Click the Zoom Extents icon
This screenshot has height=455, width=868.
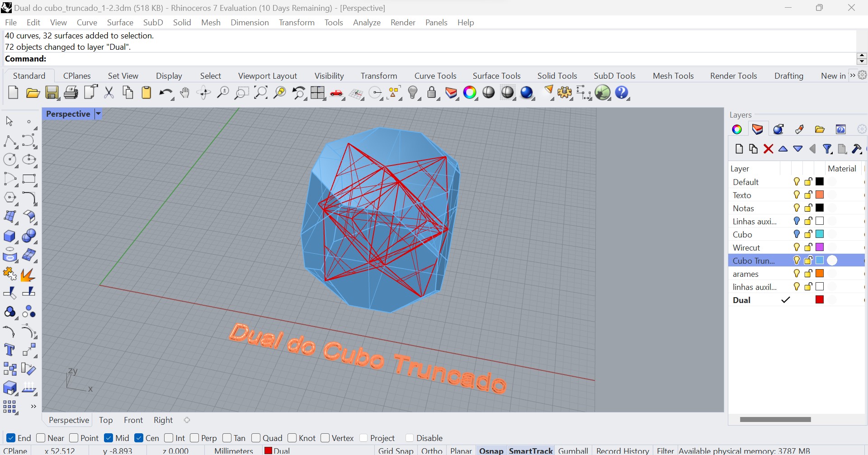point(261,93)
